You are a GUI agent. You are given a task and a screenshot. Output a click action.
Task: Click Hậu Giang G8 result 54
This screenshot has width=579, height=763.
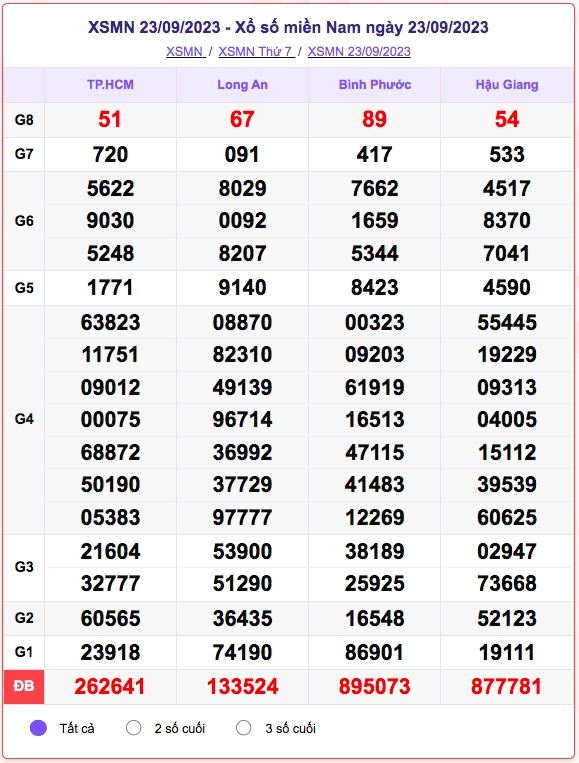(507, 119)
